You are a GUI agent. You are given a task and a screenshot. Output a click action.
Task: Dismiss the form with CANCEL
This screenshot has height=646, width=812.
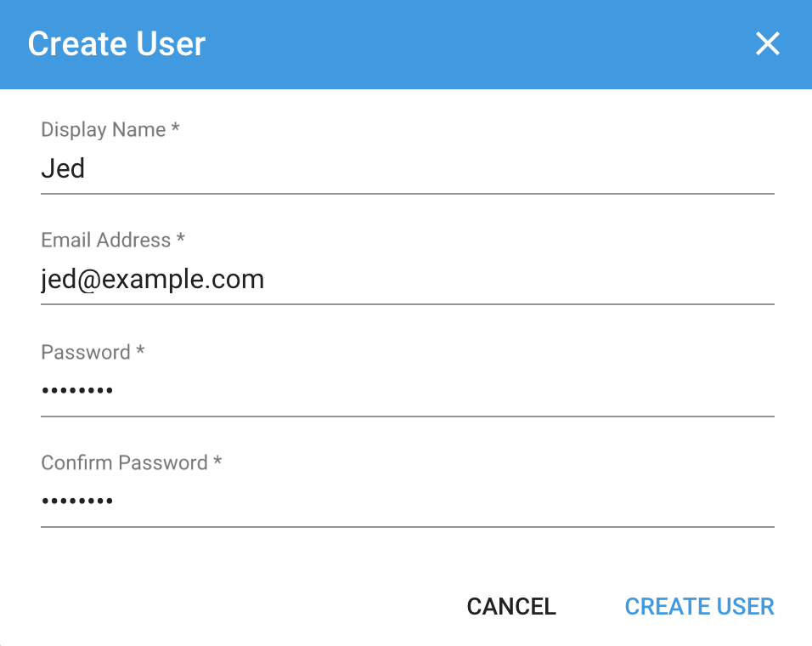510,606
